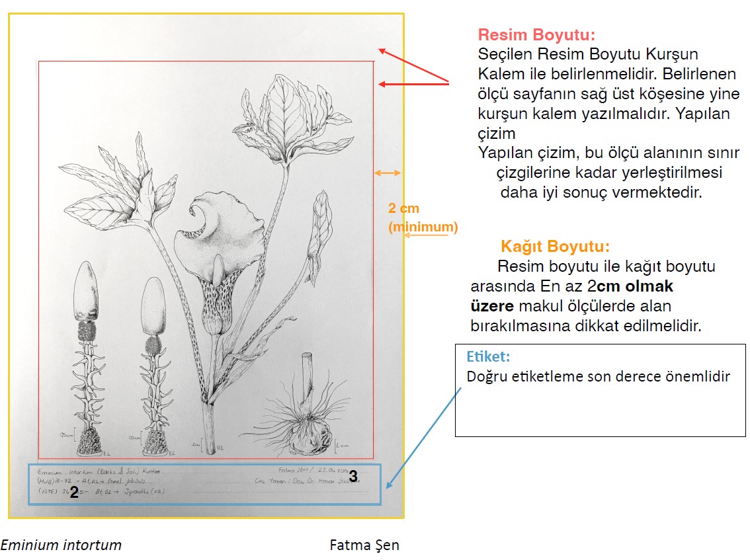Screen dimensions: 750x560
Task: Click the bold number 2 on the label
Action: 74,492
